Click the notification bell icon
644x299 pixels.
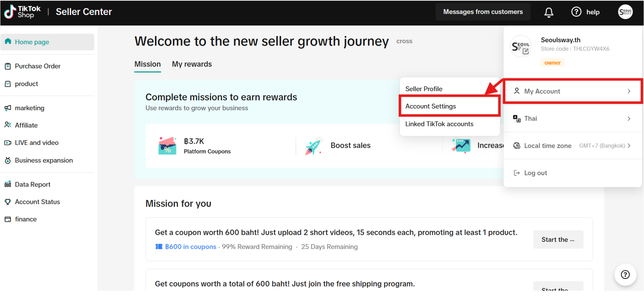pyautogui.click(x=549, y=12)
